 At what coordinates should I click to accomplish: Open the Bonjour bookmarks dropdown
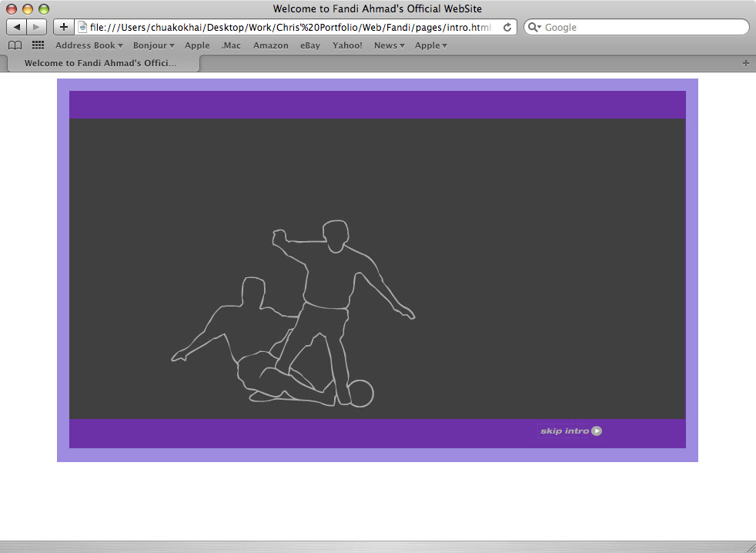154,45
